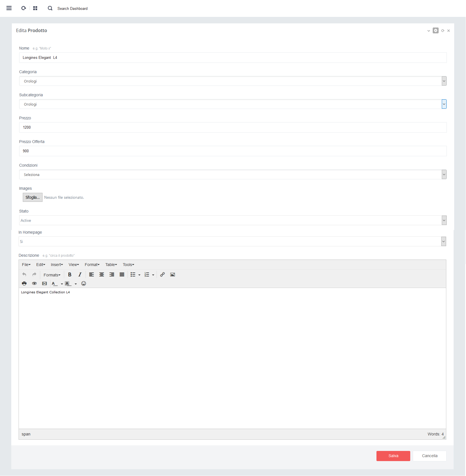Click into the Prezzo Offerta field
This screenshot has width=466, height=476.
(233, 151)
